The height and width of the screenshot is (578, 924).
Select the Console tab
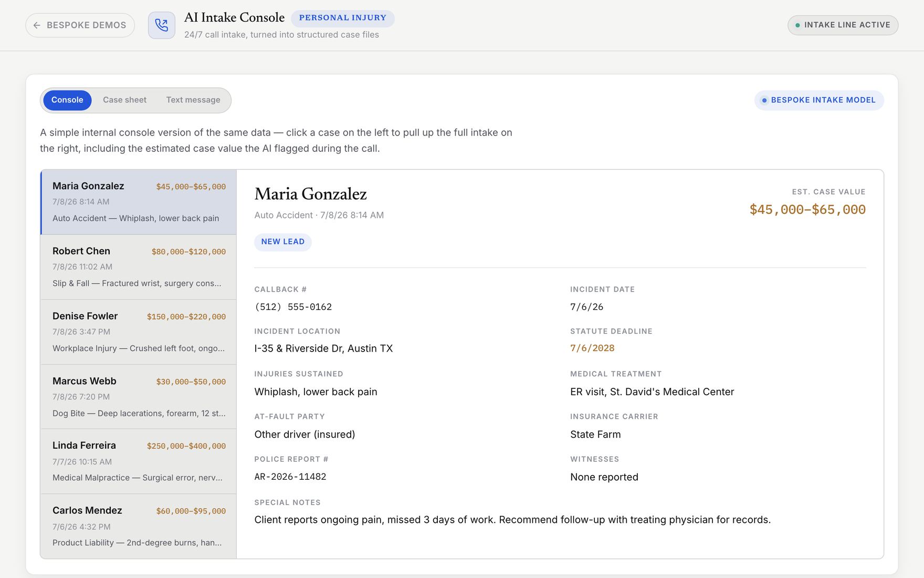(67, 100)
